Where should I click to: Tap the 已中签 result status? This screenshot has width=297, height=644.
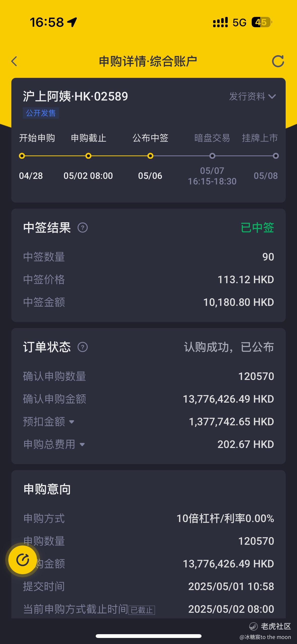[x=257, y=228]
